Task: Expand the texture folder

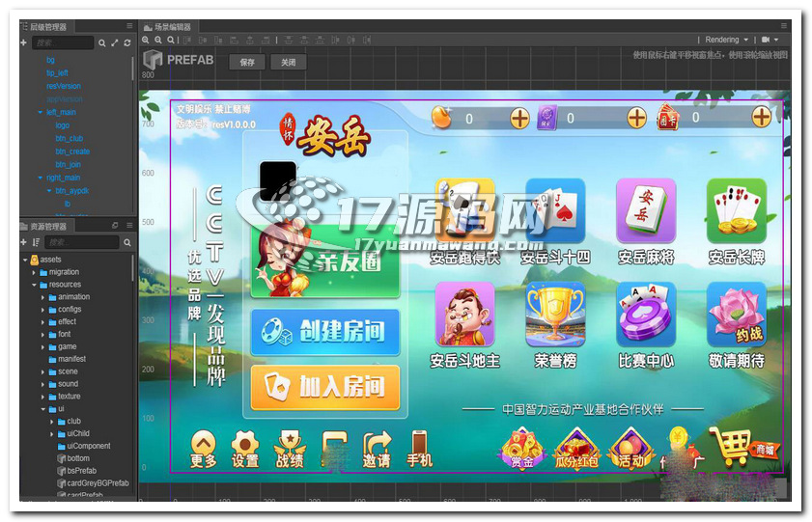Action: click(x=43, y=397)
